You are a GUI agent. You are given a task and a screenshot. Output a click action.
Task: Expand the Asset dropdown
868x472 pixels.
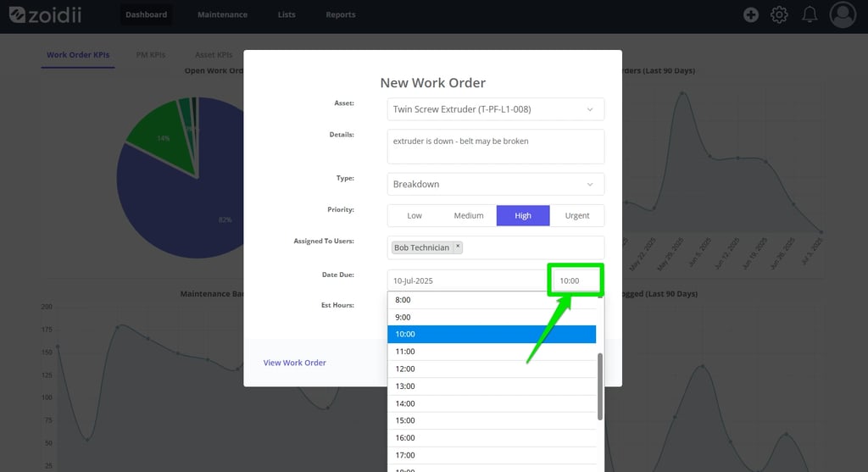pyautogui.click(x=495, y=109)
